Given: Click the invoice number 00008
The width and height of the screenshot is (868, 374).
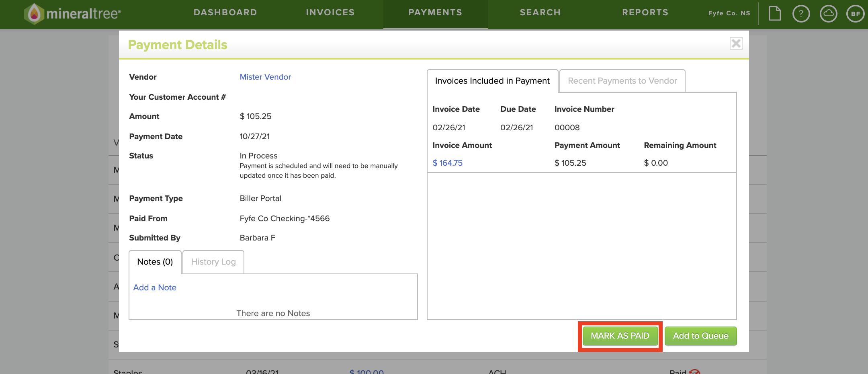Looking at the screenshot, I should point(567,127).
